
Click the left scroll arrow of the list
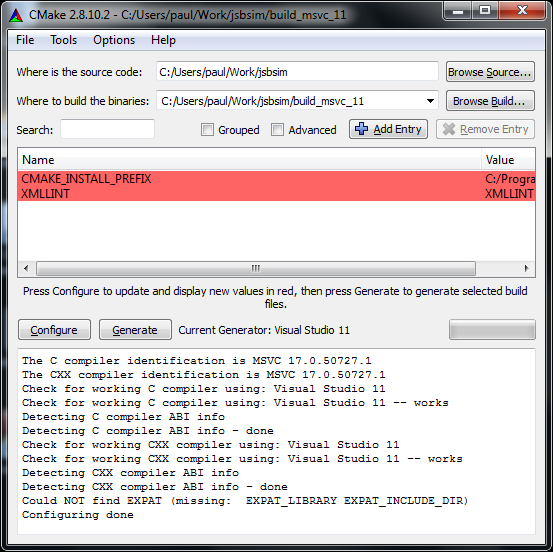(26, 268)
